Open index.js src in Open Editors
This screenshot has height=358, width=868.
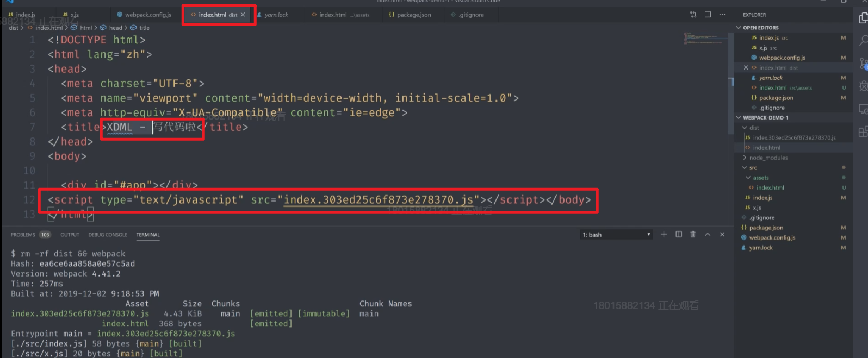tap(793, 38)
